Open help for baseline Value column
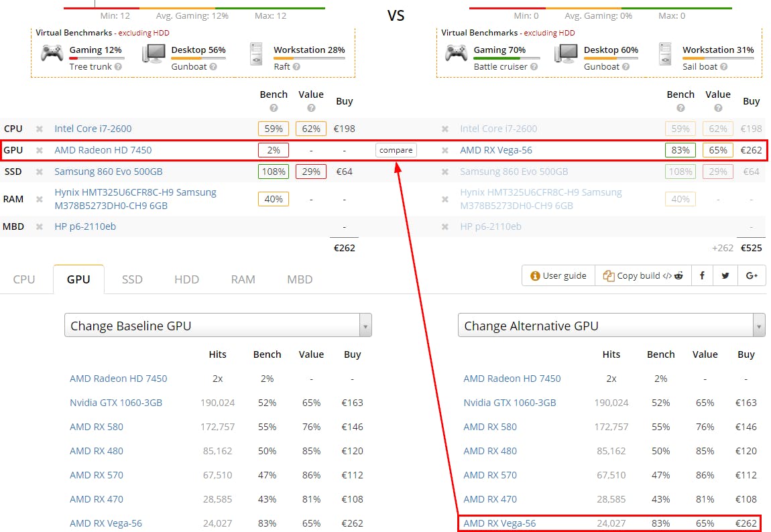This screenshot has height=532, width=771. [311, 108]
